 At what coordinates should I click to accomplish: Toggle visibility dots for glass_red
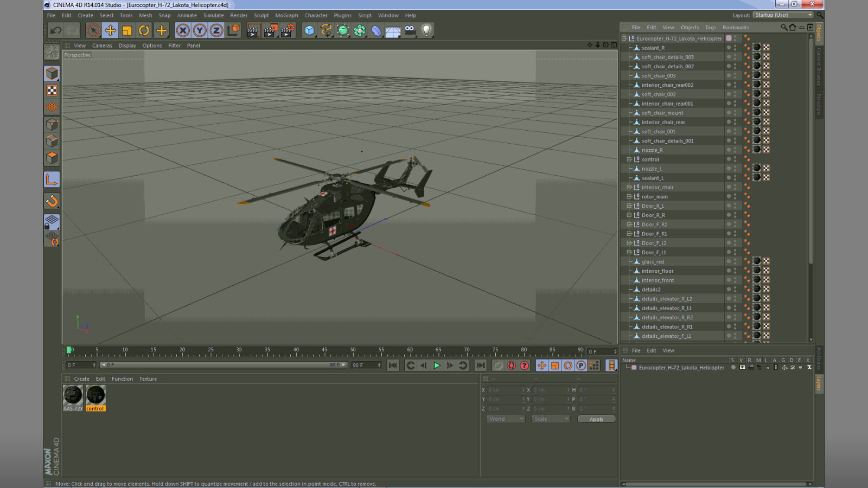[x=735, y=261]
